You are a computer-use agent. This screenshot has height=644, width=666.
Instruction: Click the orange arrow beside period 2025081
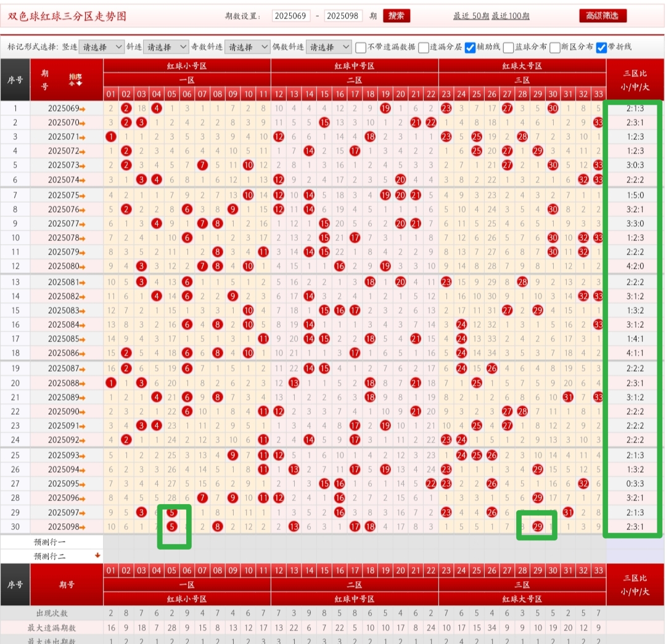click(83, 283)
